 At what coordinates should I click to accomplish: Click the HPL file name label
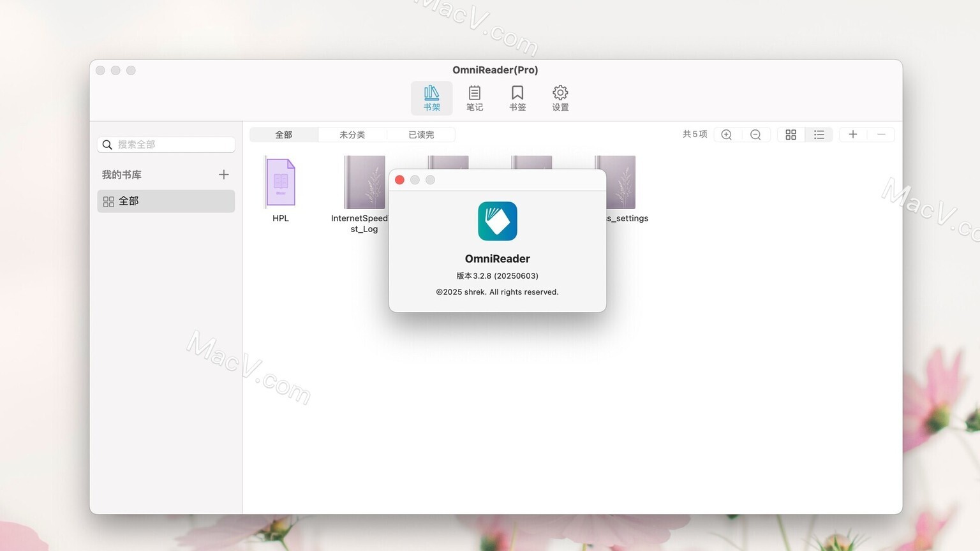pyautogui.click(x=281, y=218)
